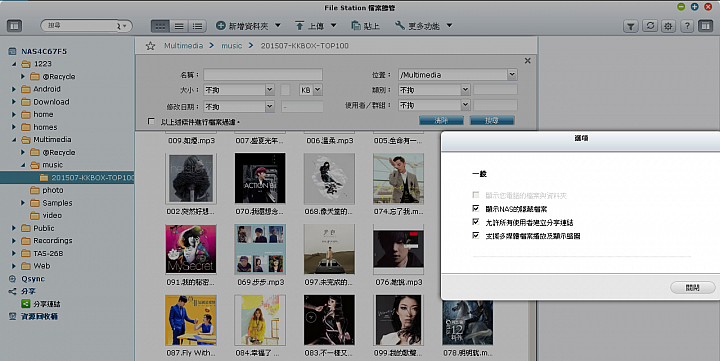The width and height of the screenshot is (720, 361).
Task: Click the clear button in search panel
Action: click(x=441, y=120)
